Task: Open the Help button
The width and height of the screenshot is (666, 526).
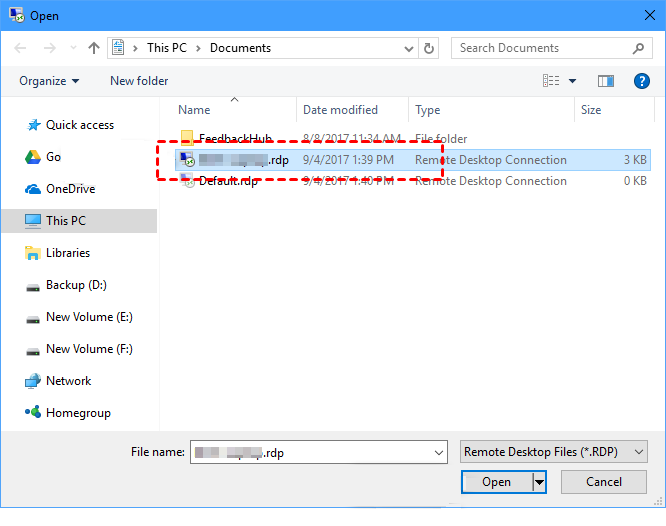Action: click(x=642, y=81)
